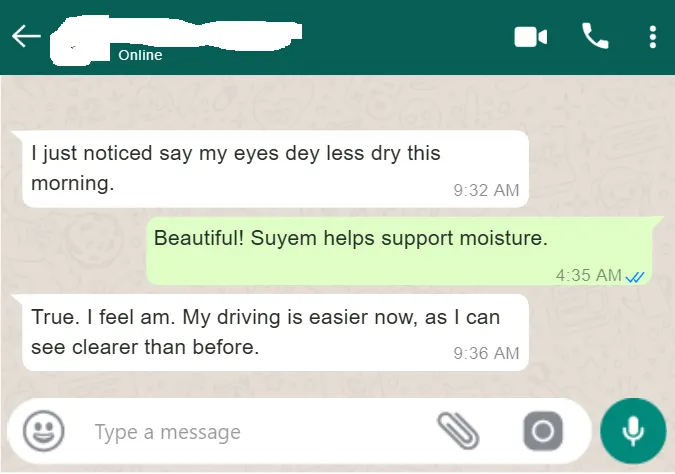Viewport: 675px width, 474px height.
Task: Open the camera from message bar
Action: (x=543, y=431)
